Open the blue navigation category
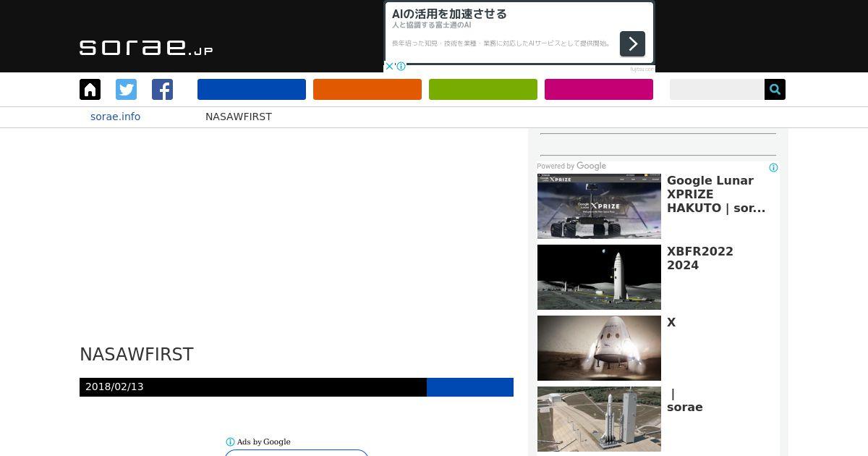 [x=252, y=90]
